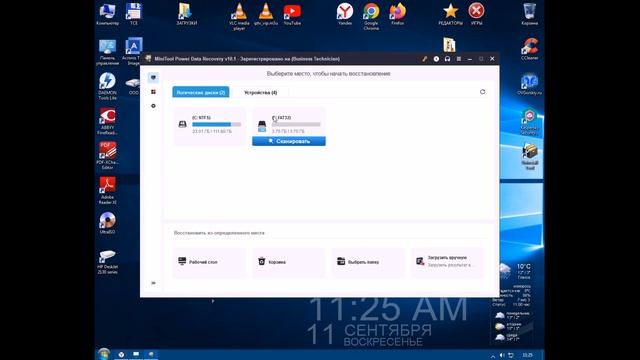Recover from Рабочий стол

coord(210,262)
